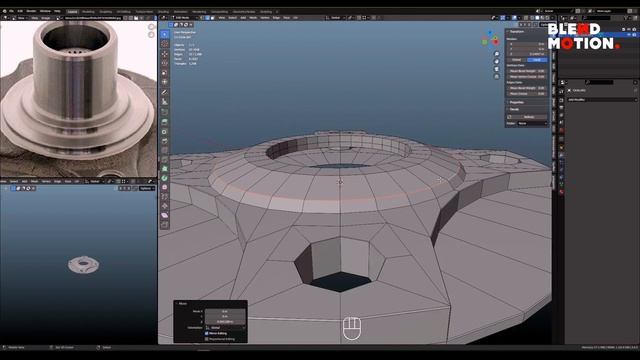Screen dimensions: 640x360
Task: Toggle snapping magnet in viewport header
Action: 359,18
